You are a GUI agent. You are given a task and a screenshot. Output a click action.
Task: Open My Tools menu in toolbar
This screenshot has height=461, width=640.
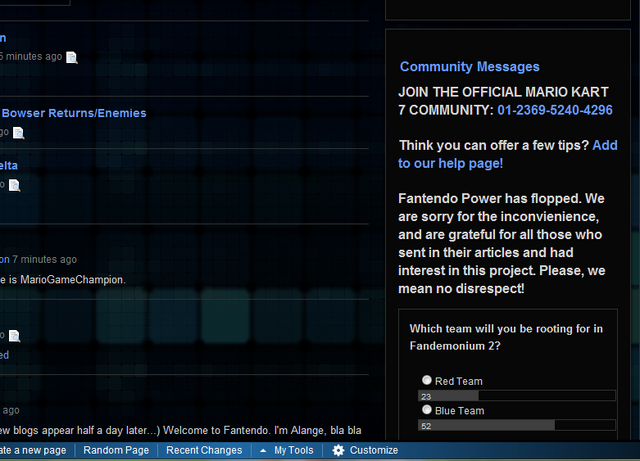(293, 450)
